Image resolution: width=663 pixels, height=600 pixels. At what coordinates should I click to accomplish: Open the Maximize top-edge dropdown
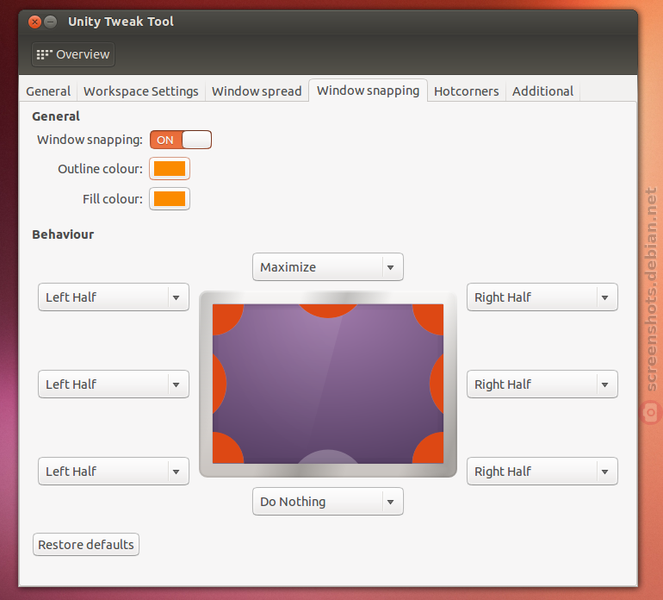[328, 267]
